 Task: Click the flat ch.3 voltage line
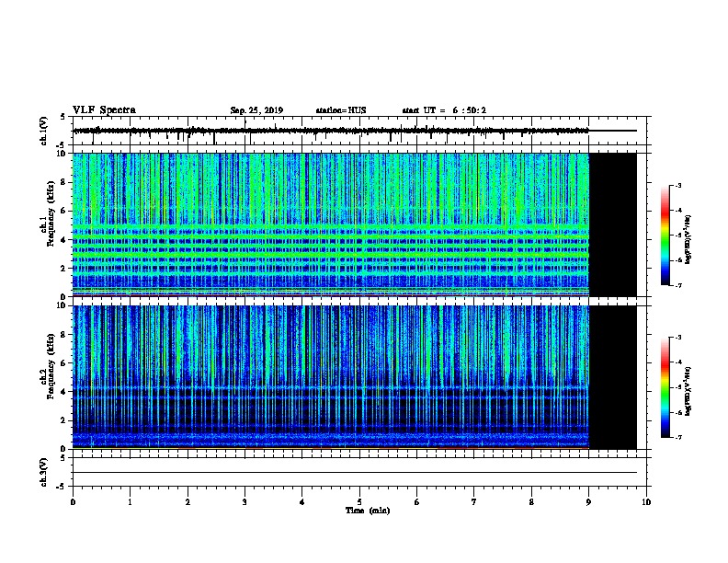(x=355, y=473)
